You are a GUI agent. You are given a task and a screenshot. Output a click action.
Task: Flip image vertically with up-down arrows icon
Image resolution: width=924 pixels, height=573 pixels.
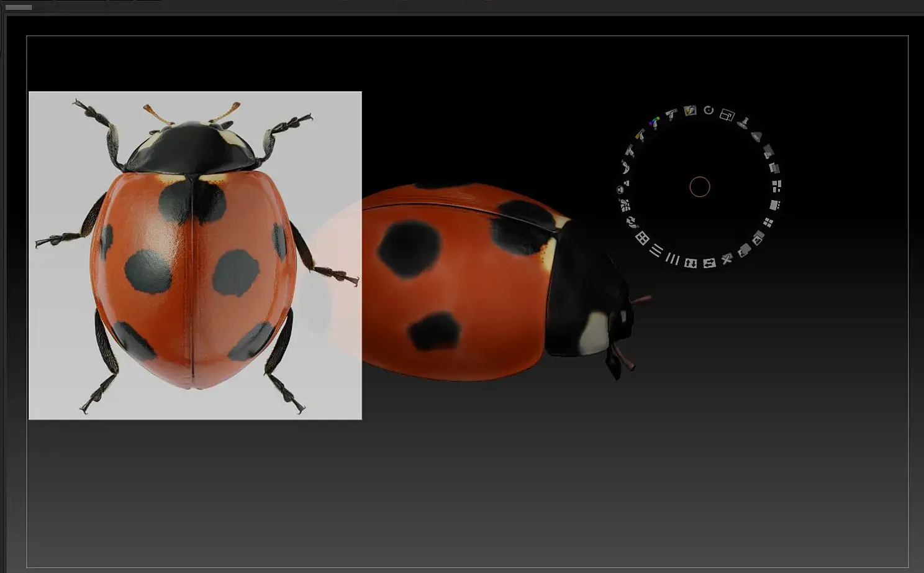[691, 263]
